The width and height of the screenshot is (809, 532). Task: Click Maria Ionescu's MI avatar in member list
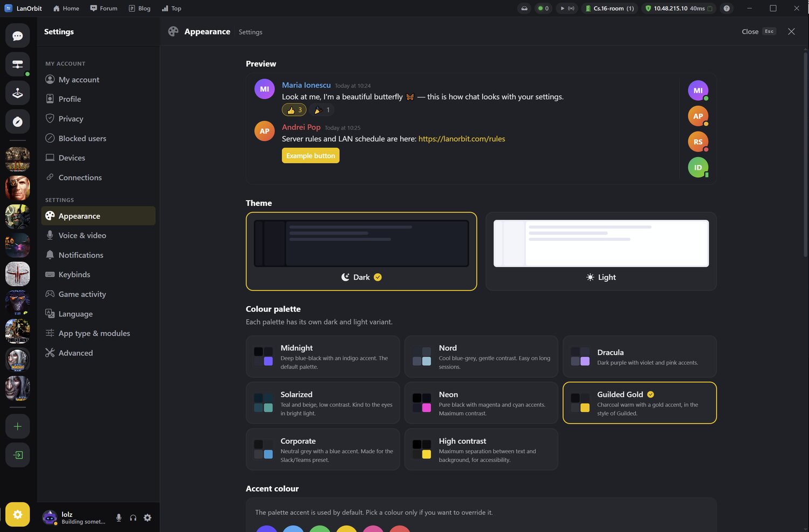(x=698, y=91)
